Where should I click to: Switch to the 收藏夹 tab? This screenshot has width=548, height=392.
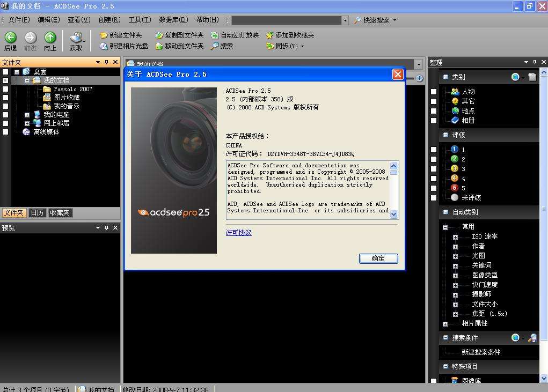coord(60,212)
